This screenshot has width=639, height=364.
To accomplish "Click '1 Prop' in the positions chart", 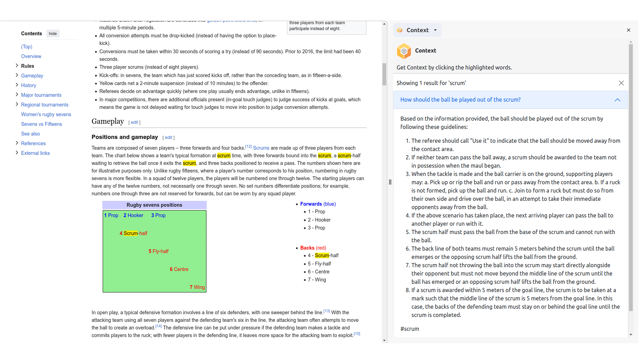I will [x=111, y=215].
